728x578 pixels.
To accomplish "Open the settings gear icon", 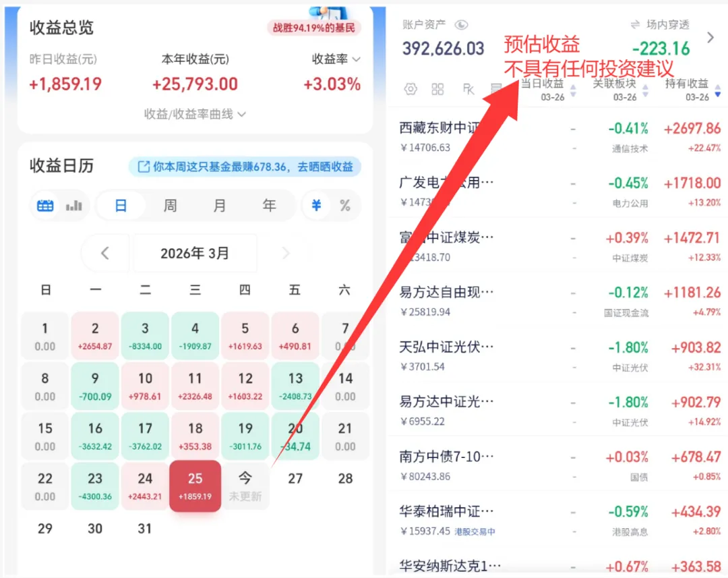I will [x=411, y=88].
